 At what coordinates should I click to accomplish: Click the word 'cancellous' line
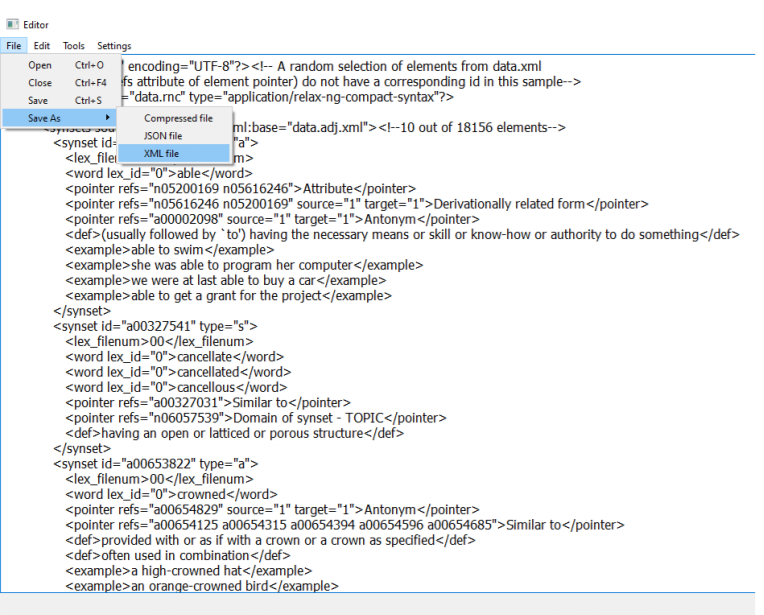pos(176,387)
